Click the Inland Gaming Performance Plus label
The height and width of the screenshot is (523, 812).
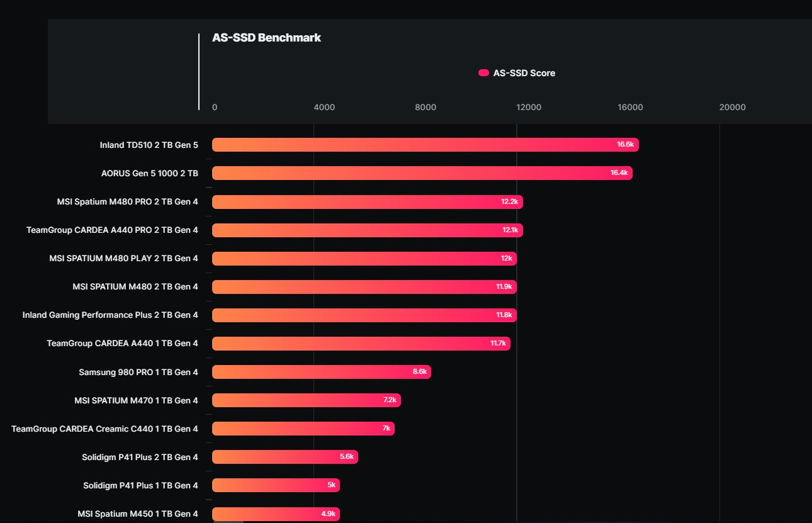pos(110,315)
